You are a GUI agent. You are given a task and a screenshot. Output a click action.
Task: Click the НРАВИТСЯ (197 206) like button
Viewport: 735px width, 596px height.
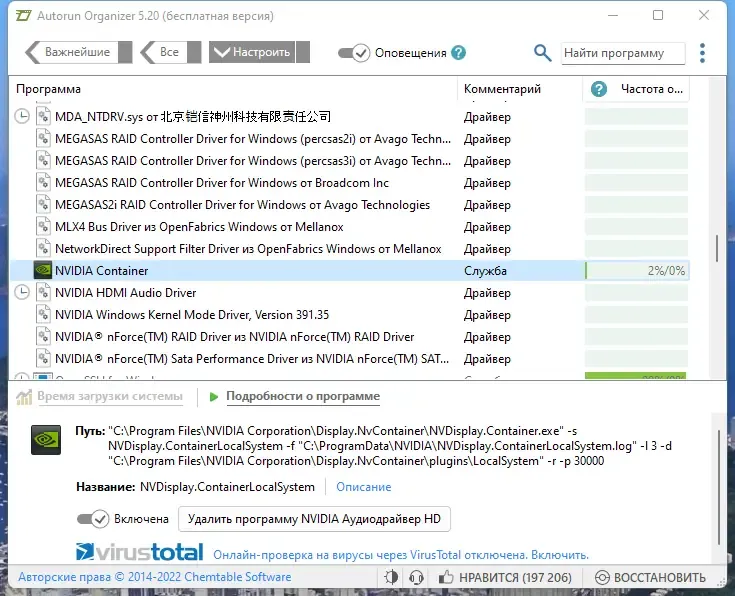[x=505, y=577]
